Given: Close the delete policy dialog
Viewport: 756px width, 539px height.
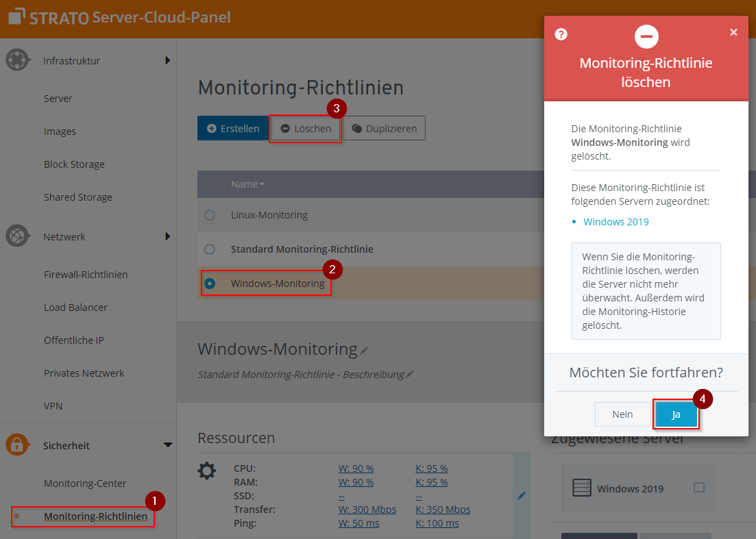Looking at the screenshot, I should (733, 32).
